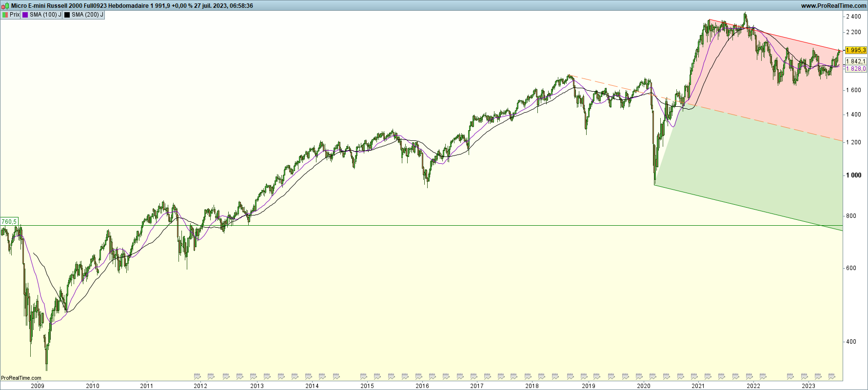The height and width of the screenshot is (390, 868).
Task: Click the rightmost event marker icon in 2023
Action: click(831, 376)
